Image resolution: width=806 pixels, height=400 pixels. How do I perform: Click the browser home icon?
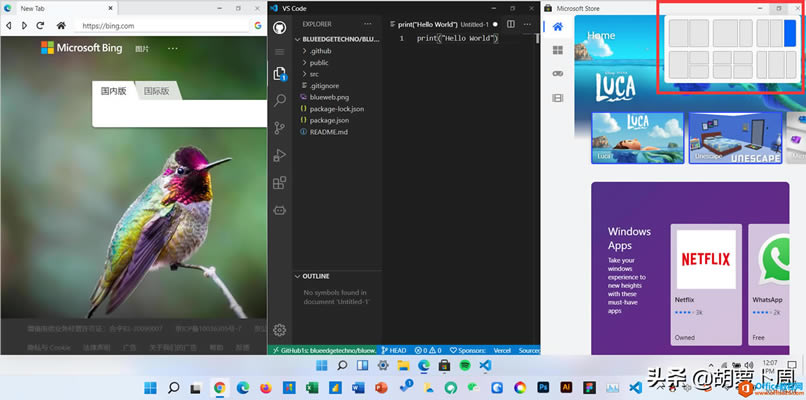[x=61, y=25]
